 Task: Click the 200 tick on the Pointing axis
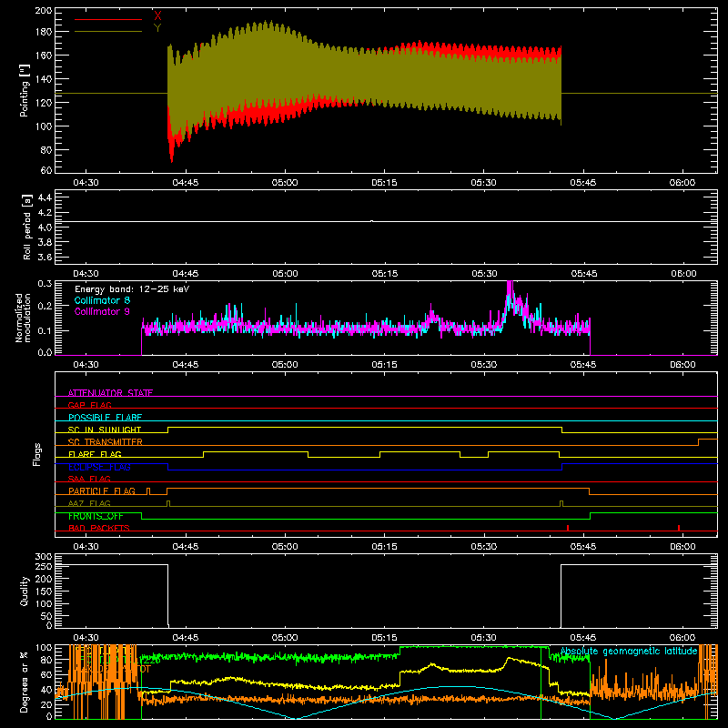[43, 10]
